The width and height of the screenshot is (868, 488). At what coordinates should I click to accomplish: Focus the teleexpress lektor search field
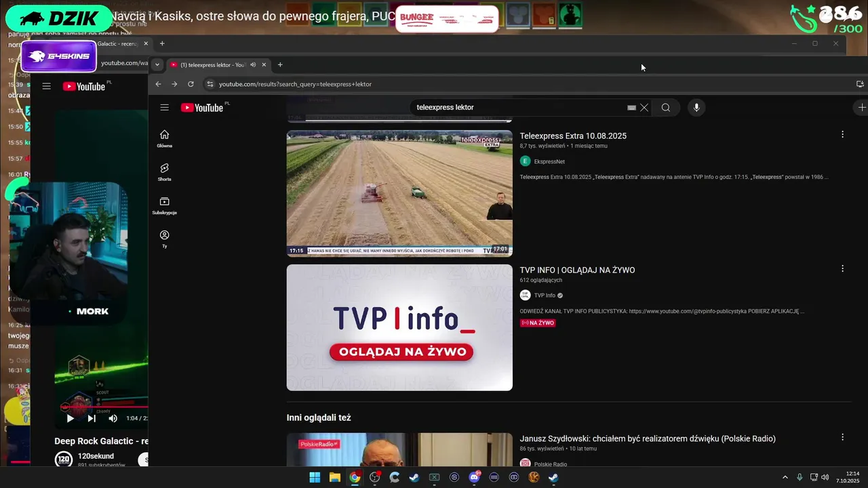pos(519,107)
